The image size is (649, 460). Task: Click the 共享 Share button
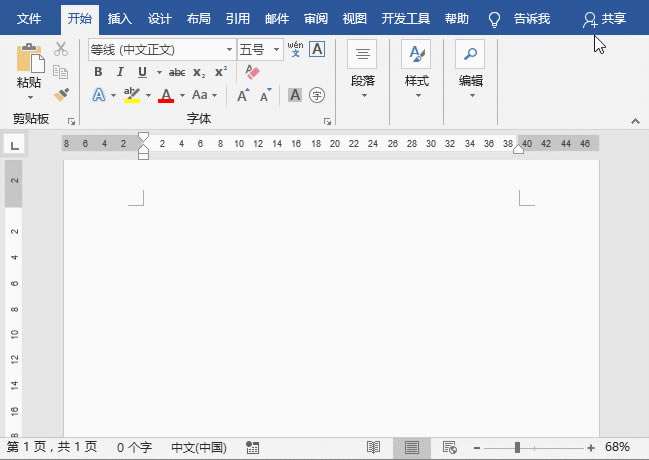point(604,19)
